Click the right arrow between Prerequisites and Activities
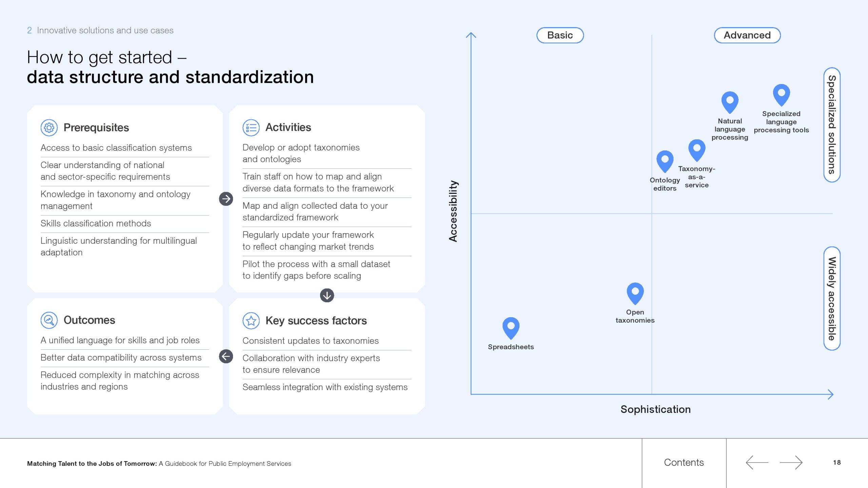Image resolution: width=868 pixels, height=488 pixels. [226, 199]
